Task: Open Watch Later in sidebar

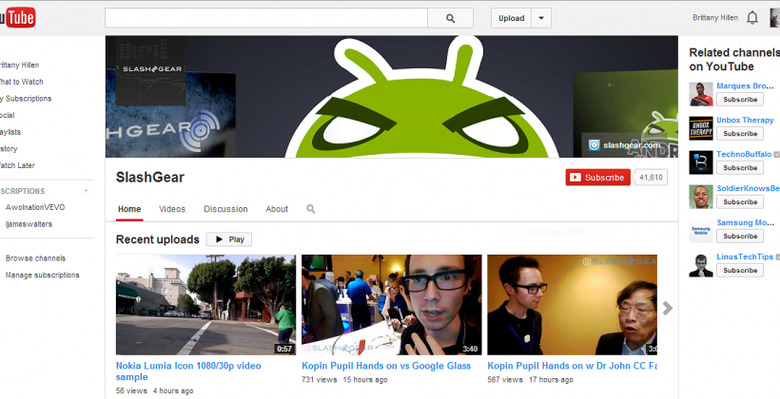Action: pos(17,165)
